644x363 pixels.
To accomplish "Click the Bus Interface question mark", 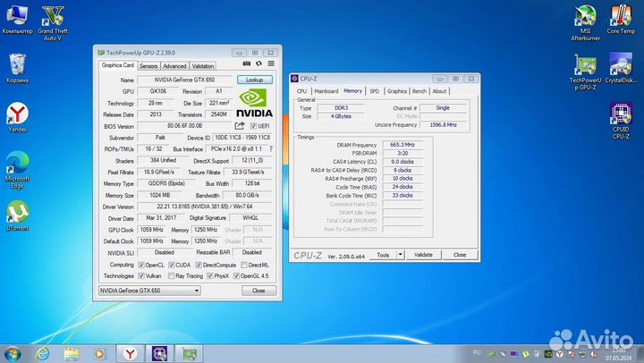I will pos(271,148).
